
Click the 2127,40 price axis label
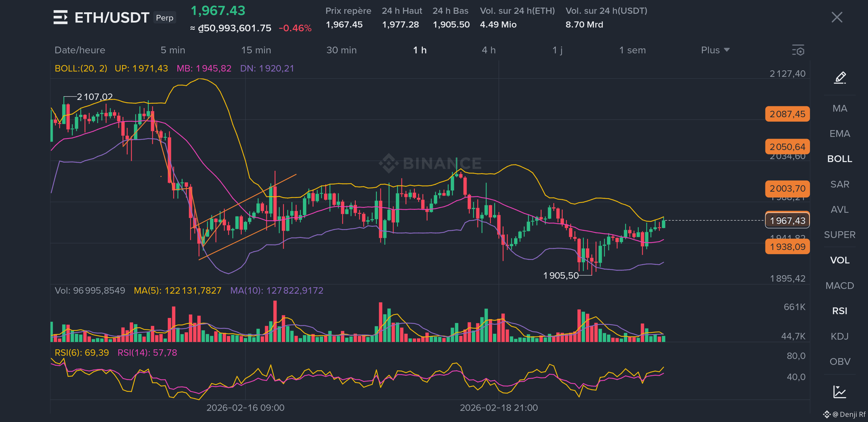click(x=787, y=74)
